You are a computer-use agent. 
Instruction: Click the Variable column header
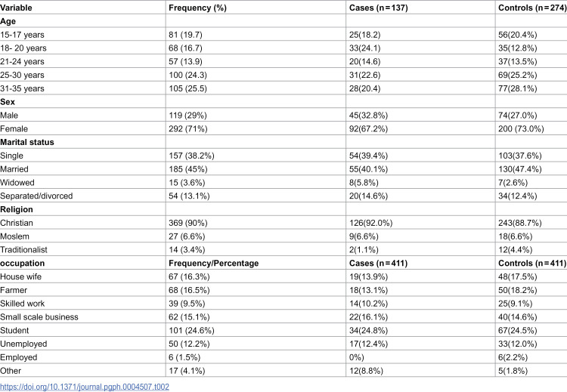[16, 8]
